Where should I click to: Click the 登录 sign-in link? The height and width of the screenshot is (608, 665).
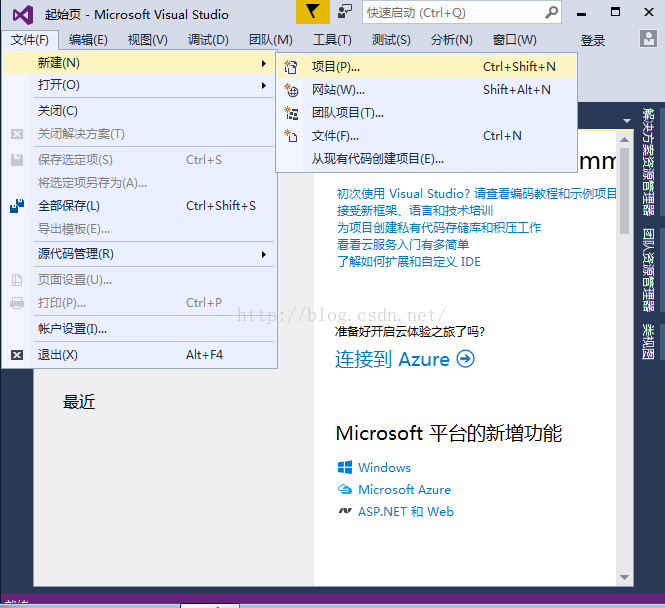[592, 41]
